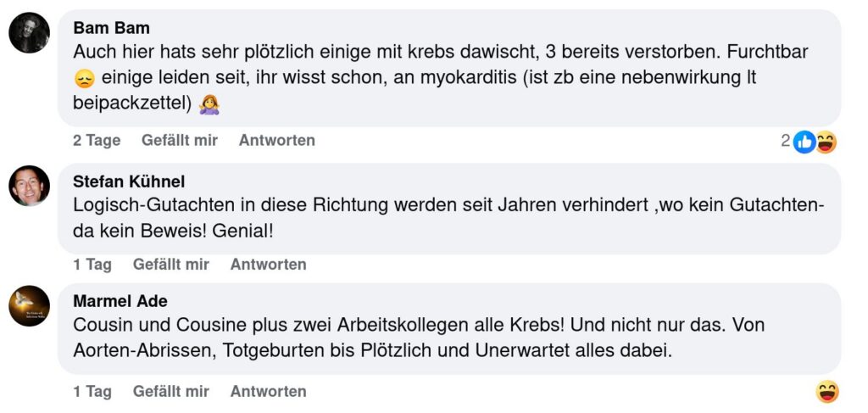Image resolution: width=868 pixels, height=413 pixels.
Task: Click '1 Tag' timestamp on Stefan Kühnel's comment
Action: click(x=92, y=265)
